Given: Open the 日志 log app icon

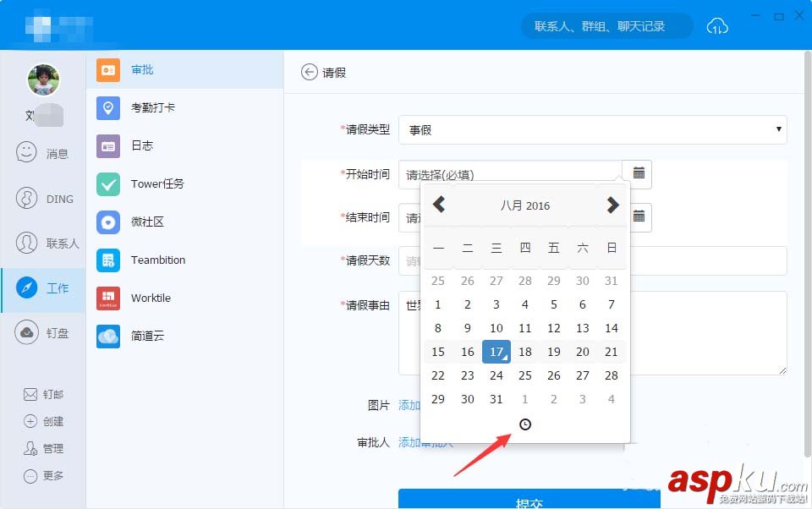Looking at the screenshot, I should [x=108, y=145].
